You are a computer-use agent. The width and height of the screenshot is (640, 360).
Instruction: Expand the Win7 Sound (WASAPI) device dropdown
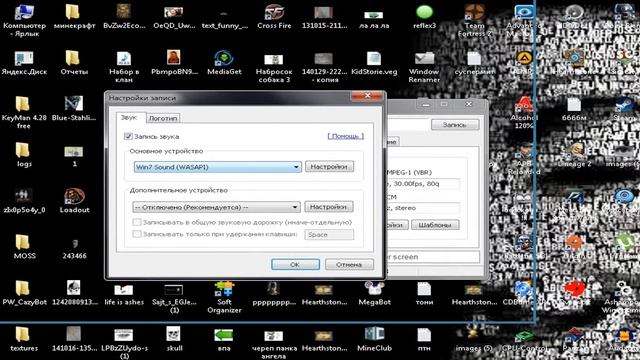tap(218, 167)
